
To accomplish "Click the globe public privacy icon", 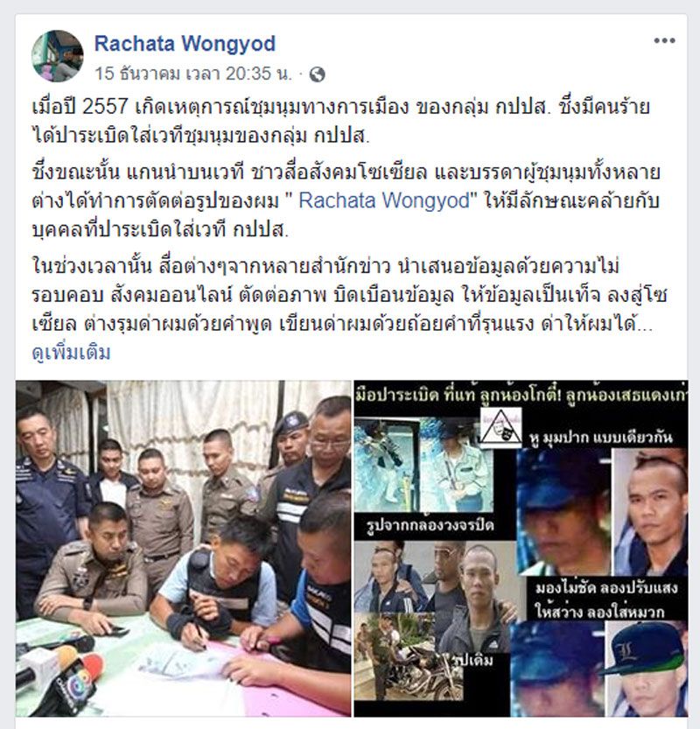I will click(x=317, y=74).
